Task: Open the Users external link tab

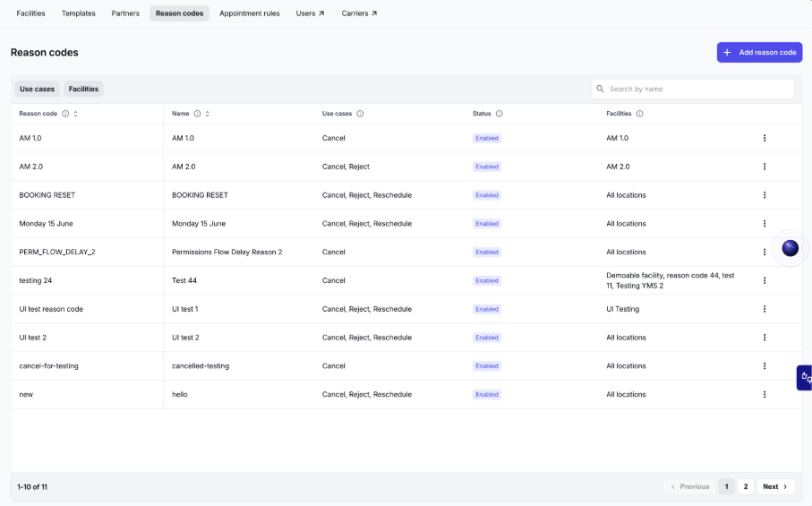Action: pyautogui.click(x=310, y=13)
